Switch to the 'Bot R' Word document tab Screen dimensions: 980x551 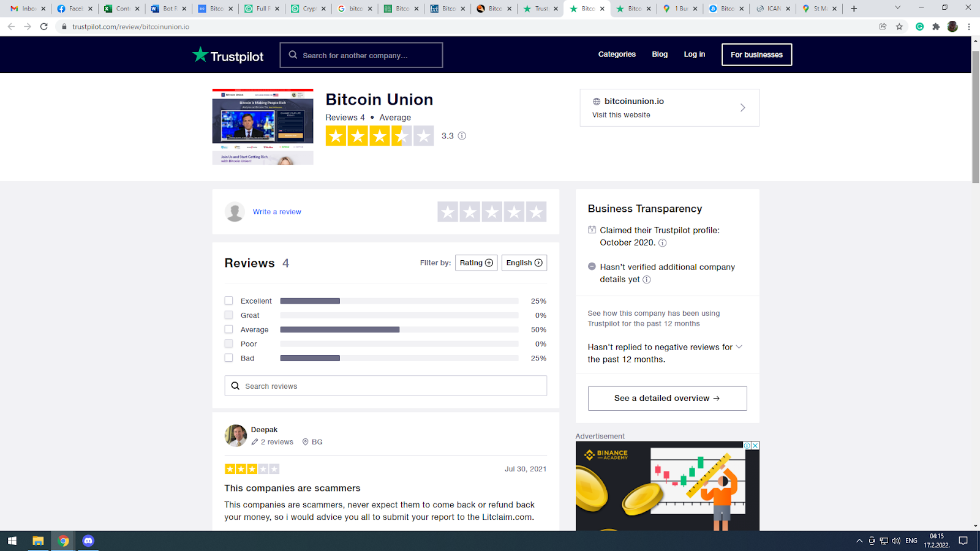168,9
